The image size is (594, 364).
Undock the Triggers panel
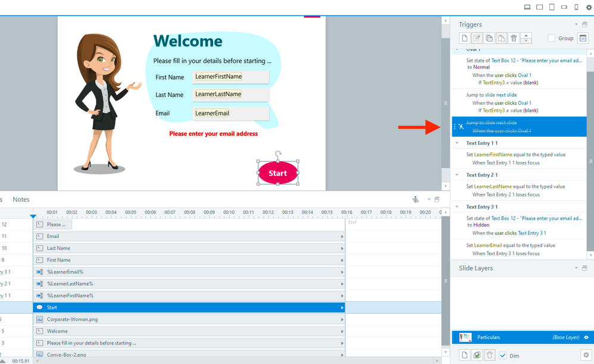pyautogui.click(x=584, y=24)
